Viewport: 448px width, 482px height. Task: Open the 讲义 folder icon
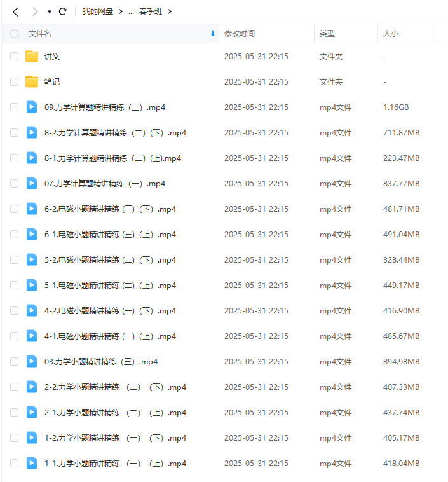click(32, 56)
